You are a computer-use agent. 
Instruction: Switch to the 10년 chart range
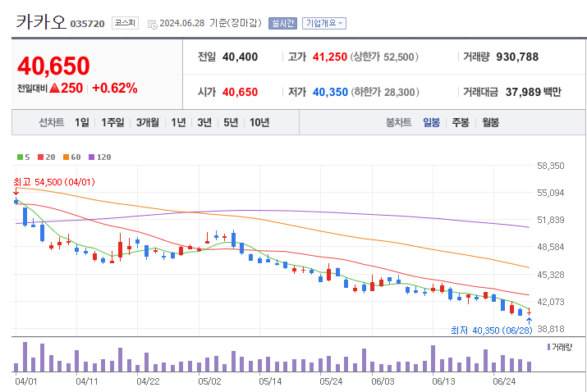259,122
